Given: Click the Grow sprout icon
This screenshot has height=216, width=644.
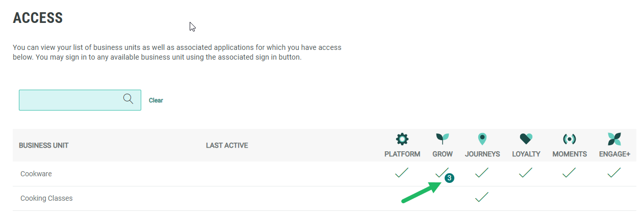Looking at the screenshot, I should point(442,139).
